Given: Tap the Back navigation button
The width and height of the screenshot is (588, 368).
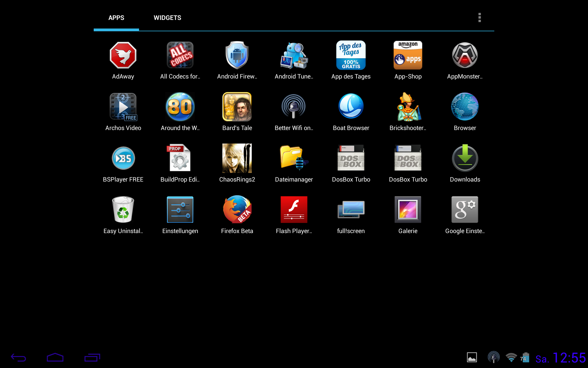Looking at the screenshot, I should click(x=18, y=358).
